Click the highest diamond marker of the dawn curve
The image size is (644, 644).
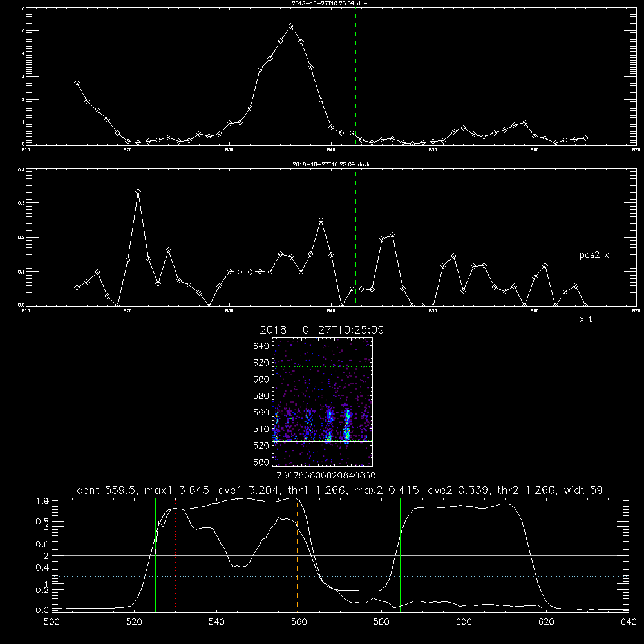pyautogui.click(x=291, y=26)
